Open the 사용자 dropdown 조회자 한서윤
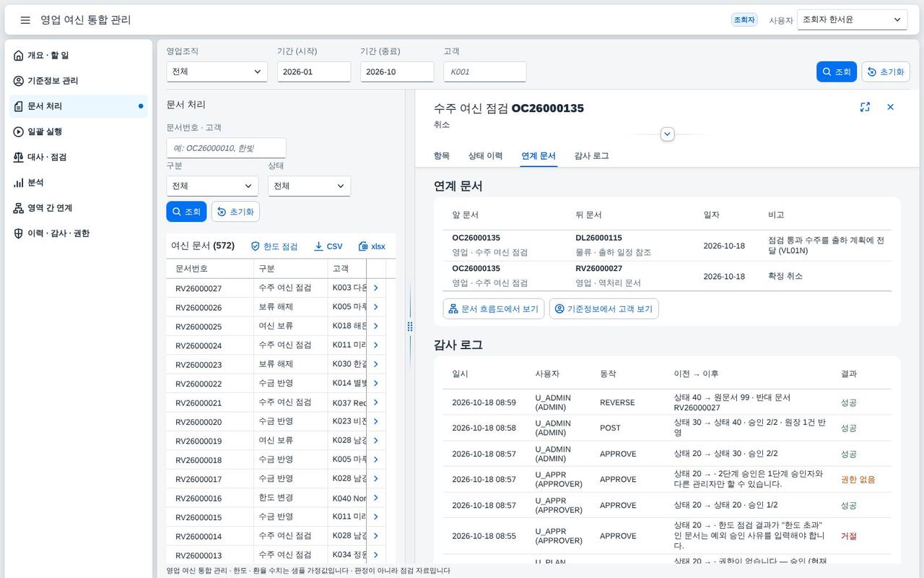 tap(852, 20)
